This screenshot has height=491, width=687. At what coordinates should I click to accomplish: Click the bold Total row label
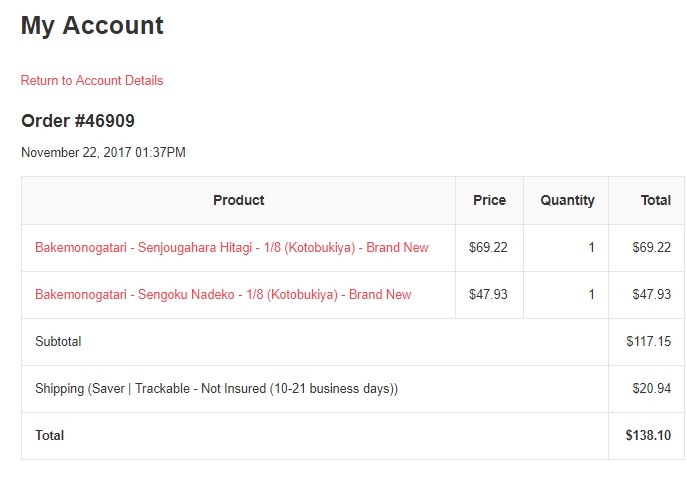click(49, 436)
